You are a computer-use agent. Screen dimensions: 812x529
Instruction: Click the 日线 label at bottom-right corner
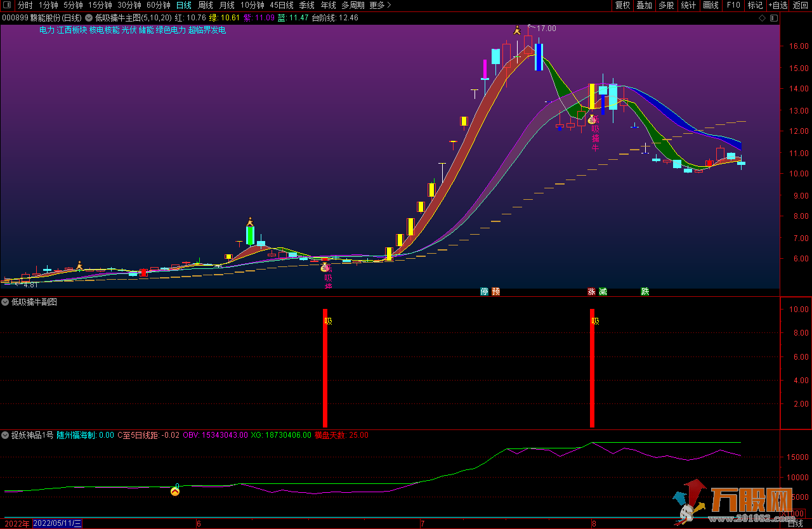click(x=795, y=524)
